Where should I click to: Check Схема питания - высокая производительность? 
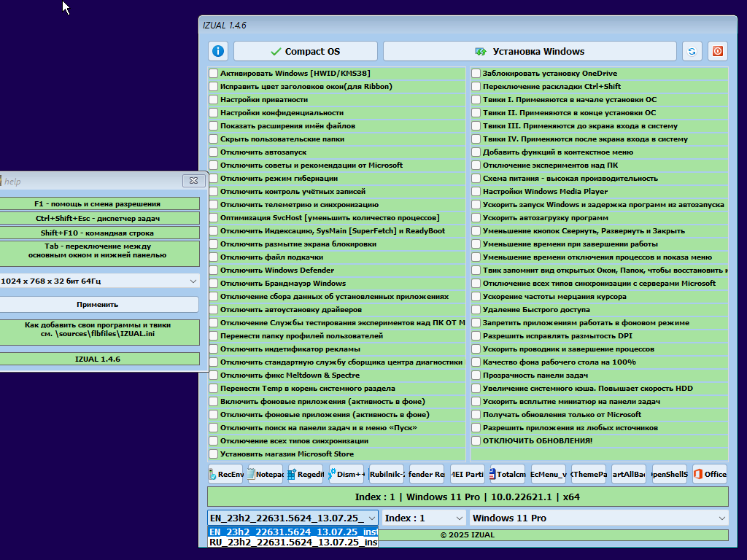(x=476, y=178)
